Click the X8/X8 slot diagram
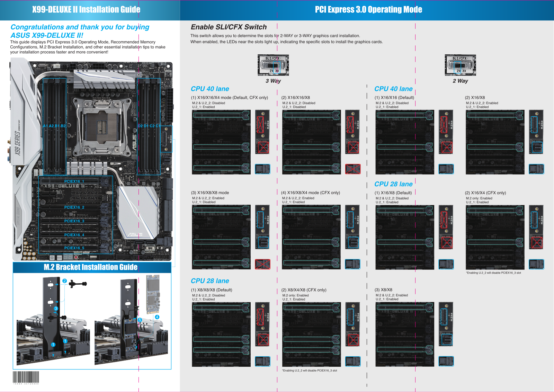Viewport: 554px width, 392px height. coord(405,335)
